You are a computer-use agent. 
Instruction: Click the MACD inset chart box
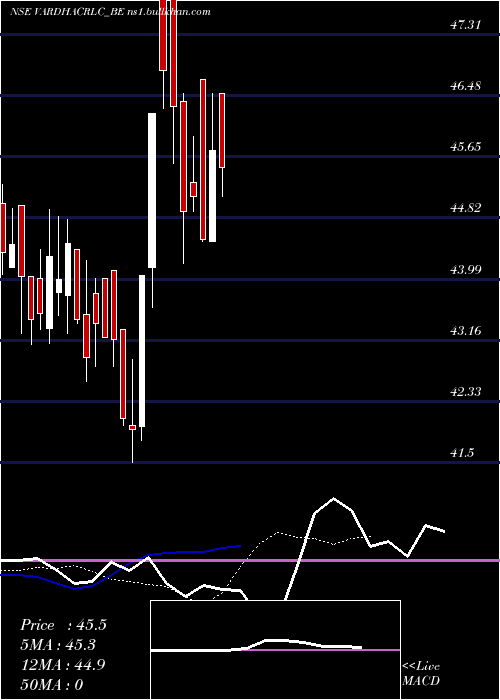click(x=275, y=650)
